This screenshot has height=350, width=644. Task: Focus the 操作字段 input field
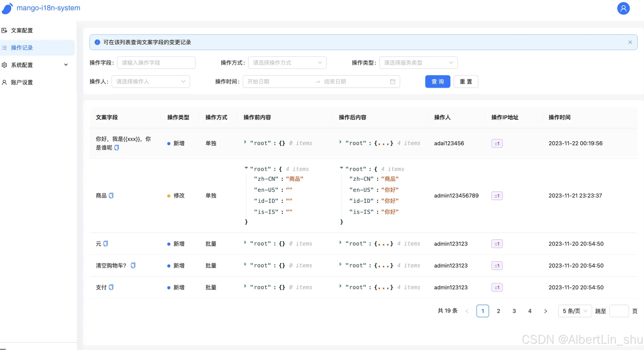(156, 63)
